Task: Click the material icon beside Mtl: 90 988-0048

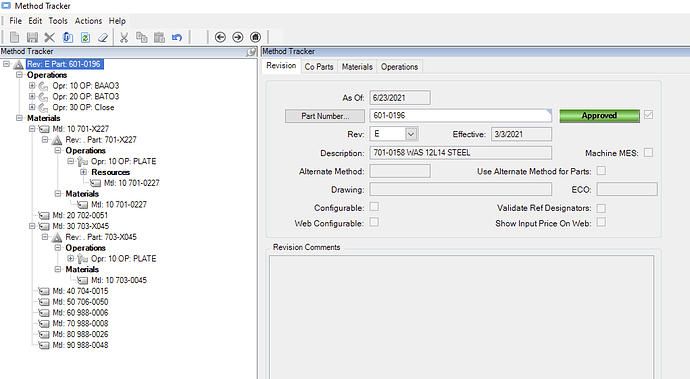Action: click(x=44, y=345)
